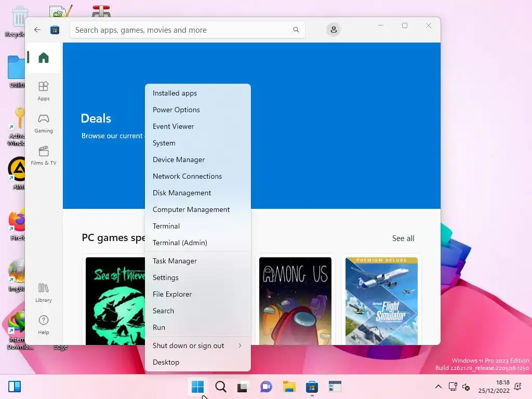
Task: Open Help in the Store sidebar
Action: coord(44,325)
